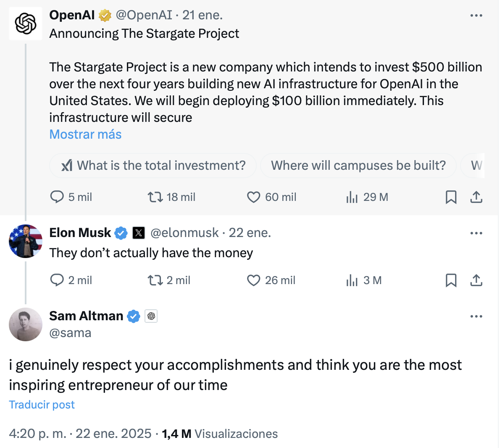Click the Traducir post link
This screenshot has width=500, height=448.
(42, 405)
